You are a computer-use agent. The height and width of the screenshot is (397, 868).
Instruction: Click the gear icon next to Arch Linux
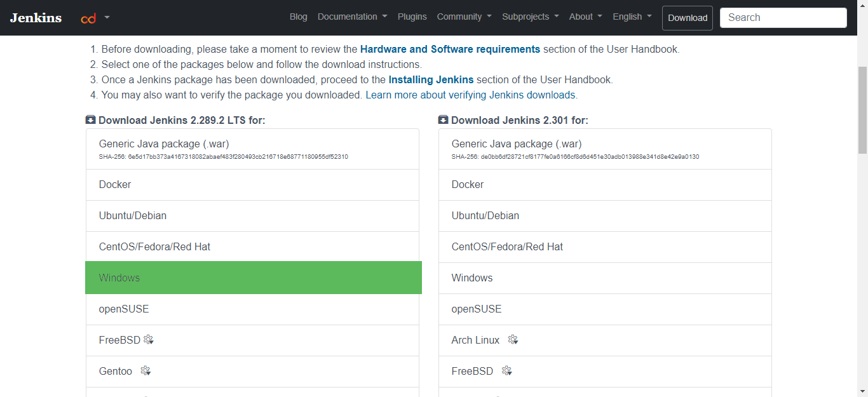(x=513, y=340)
